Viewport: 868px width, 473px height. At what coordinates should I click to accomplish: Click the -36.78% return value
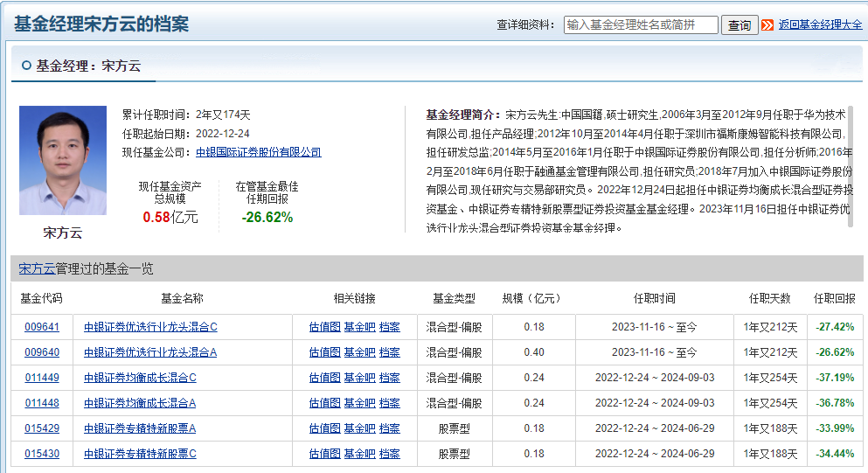[x=835, y=403]
